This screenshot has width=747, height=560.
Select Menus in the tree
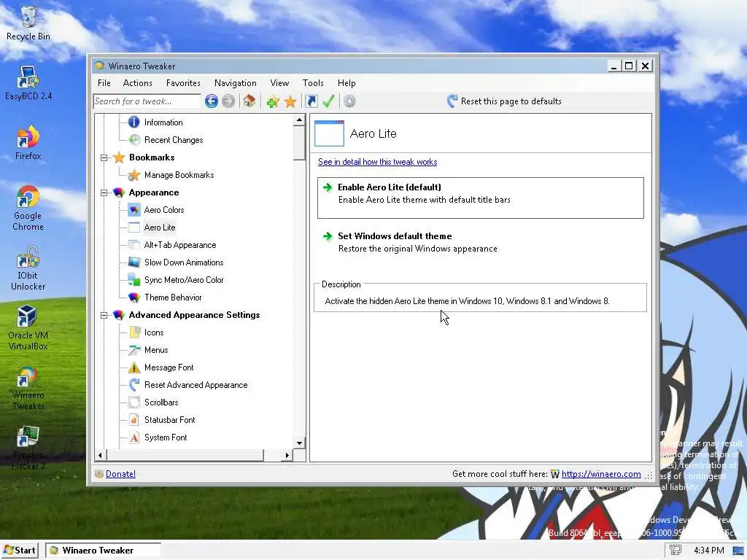[x=156, y=350]
